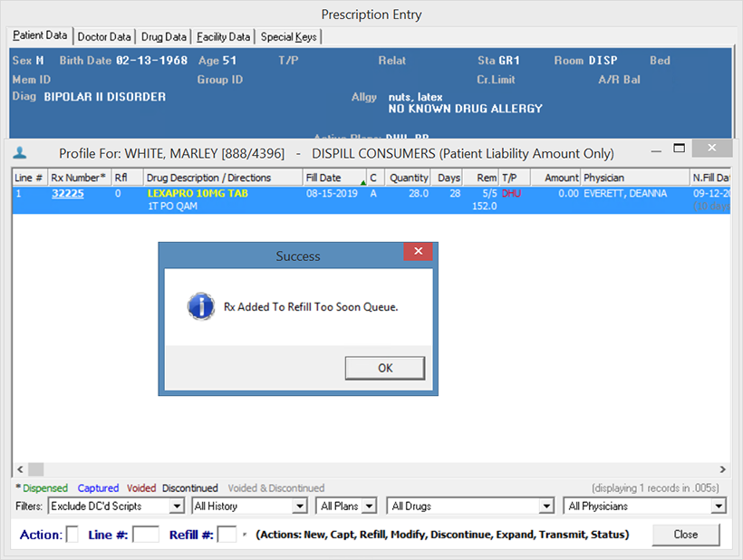Expand the All Drugs filter dropdown

(470, 507)
